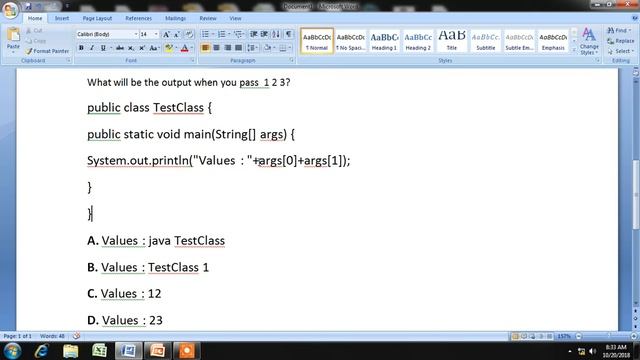Click the zoom out minus button
The height and width of the screenshot is (360, 640).
[x=578, y=336]
